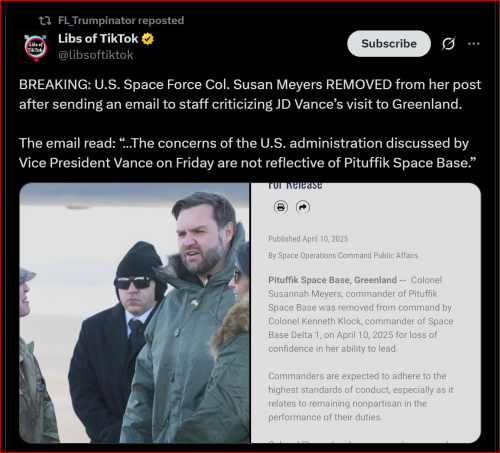This screenshot has height=453, width=500.
Task: Open the Grok explain post icon
Action: 448,44
